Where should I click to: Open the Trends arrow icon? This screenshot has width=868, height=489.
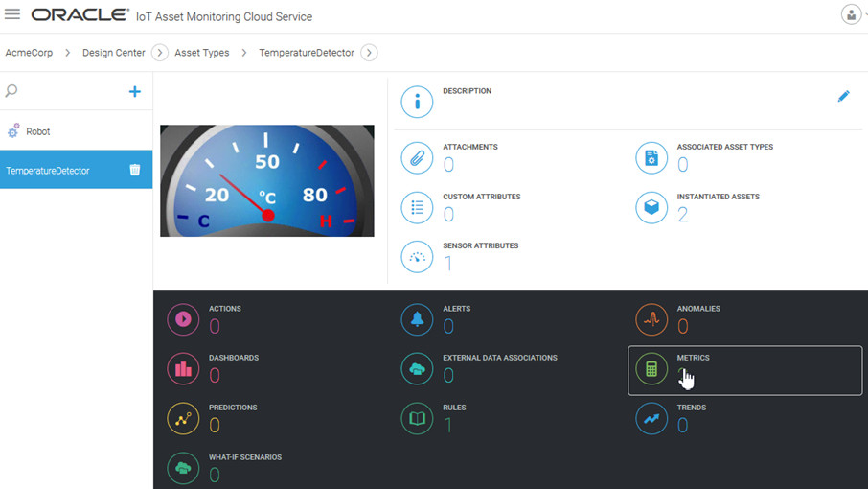tap(651, 419)
